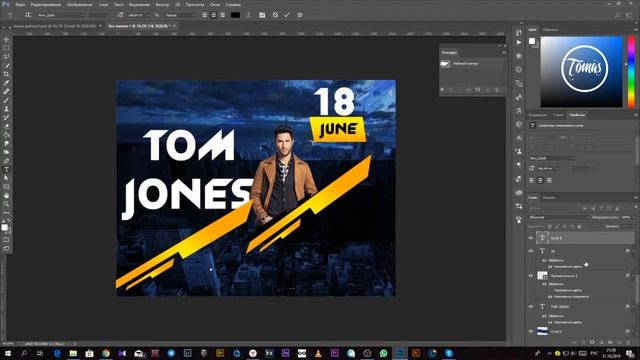The width and height of the screenshot is (640, 360).
Task: Select the Horizontal Type tool
Action: (x=6, y=169)
